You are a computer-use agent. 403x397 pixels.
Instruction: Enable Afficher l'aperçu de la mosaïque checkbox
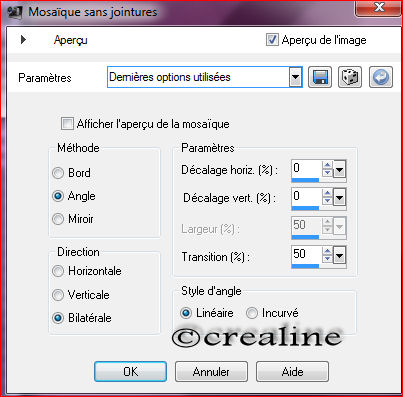click(x=67, y=124)
